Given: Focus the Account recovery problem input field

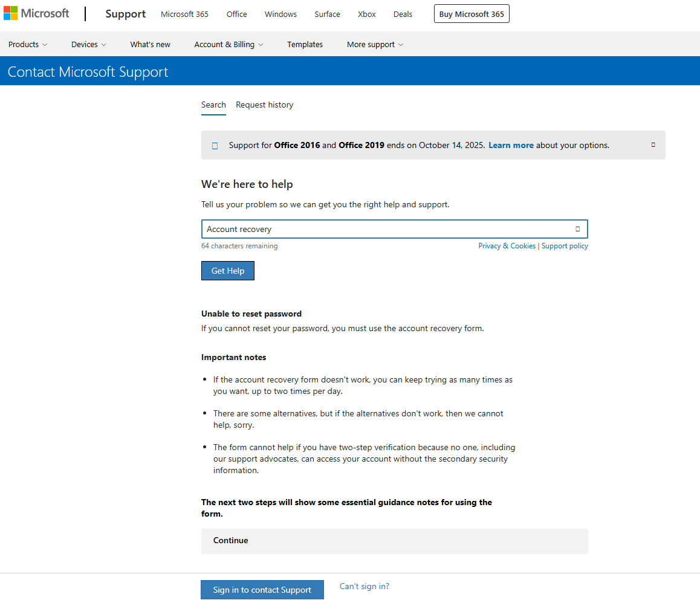Looking at the screenshot, I should [394, 229].
